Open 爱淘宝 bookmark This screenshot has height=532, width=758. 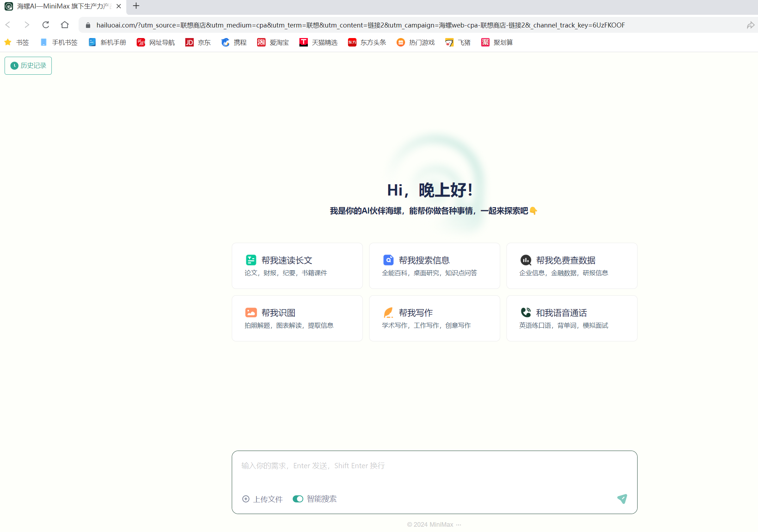tap(273, 42)
